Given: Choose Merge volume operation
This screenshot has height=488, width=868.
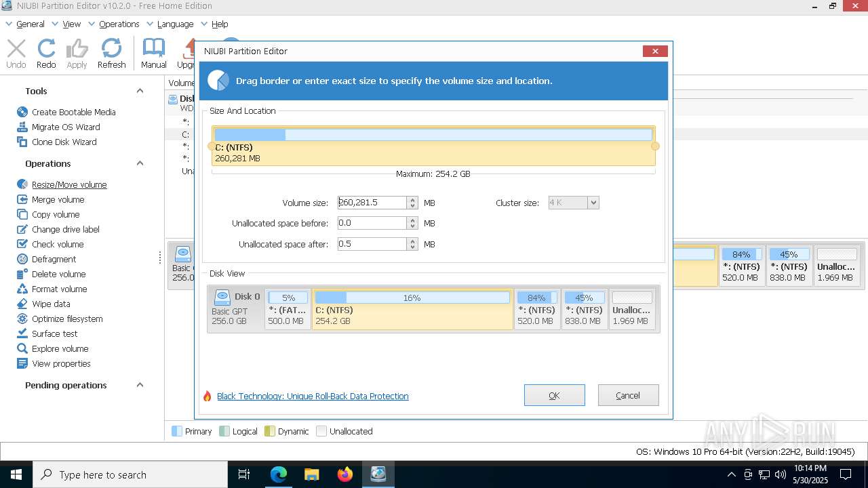Looking at the screenshot, I should point(50,199).
